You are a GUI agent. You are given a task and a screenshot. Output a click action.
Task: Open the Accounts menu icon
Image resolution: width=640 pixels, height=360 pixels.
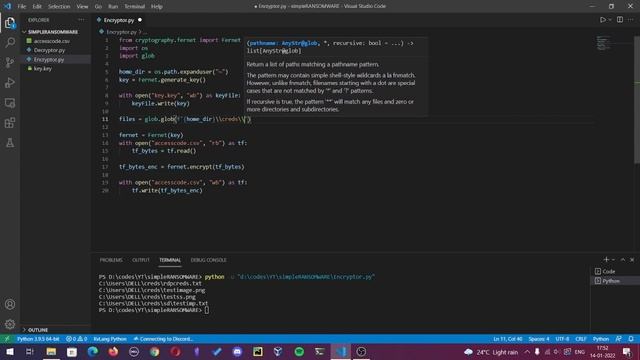(x=10, y=304)
